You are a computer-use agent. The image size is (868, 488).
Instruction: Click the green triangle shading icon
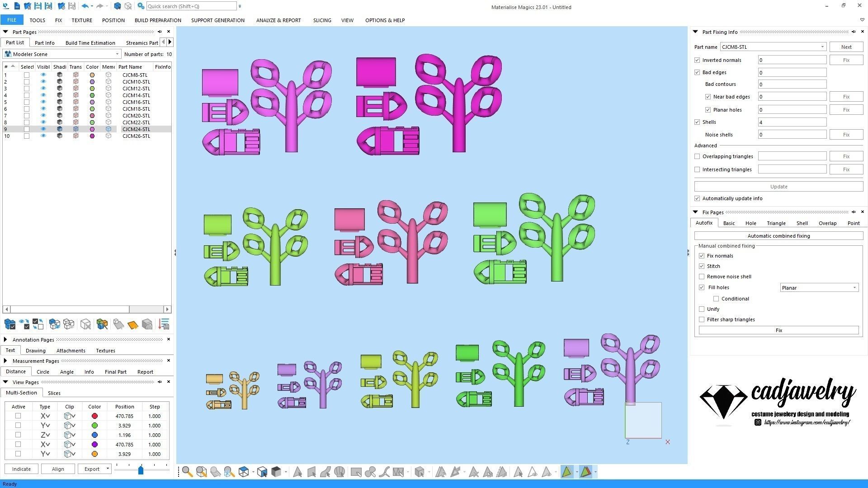pyautogui.click(x=566, y=472)
